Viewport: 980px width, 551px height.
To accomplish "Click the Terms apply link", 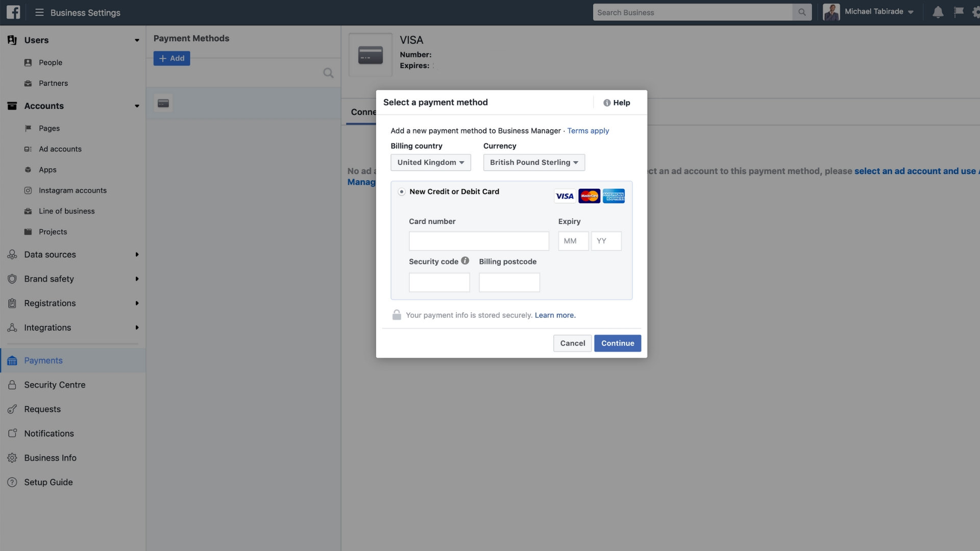I will tap(589, 131).
